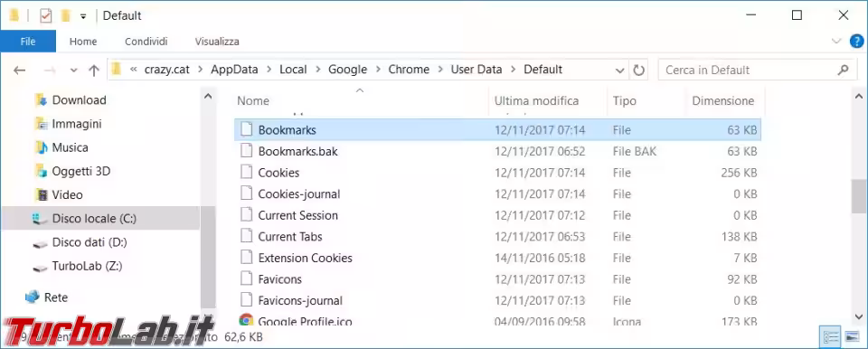Image resolution: width=868 pixels, height=349 pixels.
Task: Select the Cookies-journal file icon
Action: click(x=246, y=193)
